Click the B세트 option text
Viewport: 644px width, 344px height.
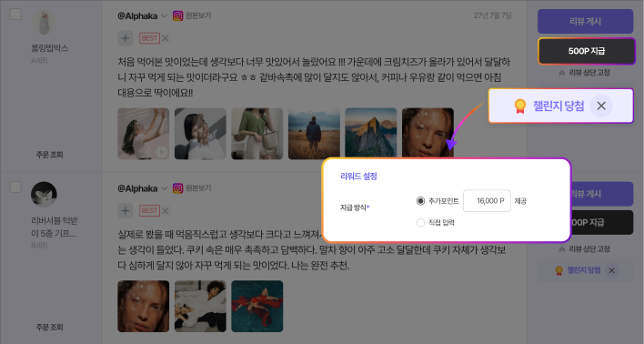(39, 246)
